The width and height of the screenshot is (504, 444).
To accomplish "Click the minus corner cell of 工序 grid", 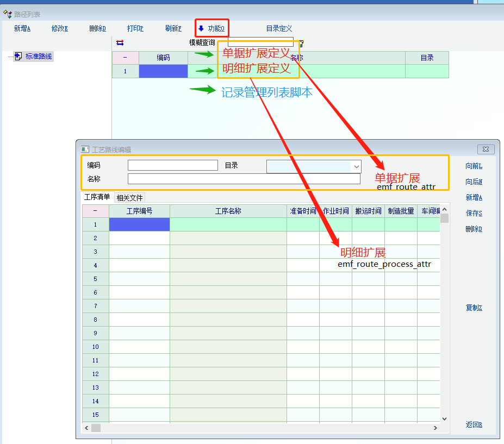I will (x=95, y=211).
